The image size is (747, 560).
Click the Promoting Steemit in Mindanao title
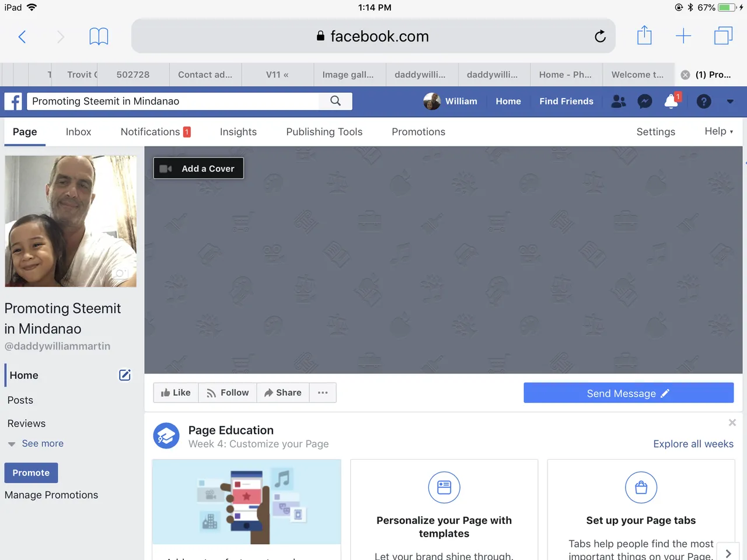pos(62,318)
